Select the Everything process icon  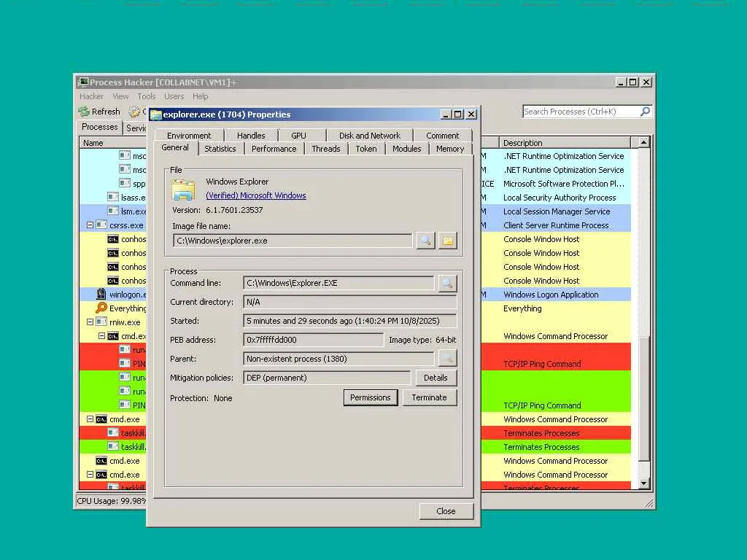tap(101, 308)
